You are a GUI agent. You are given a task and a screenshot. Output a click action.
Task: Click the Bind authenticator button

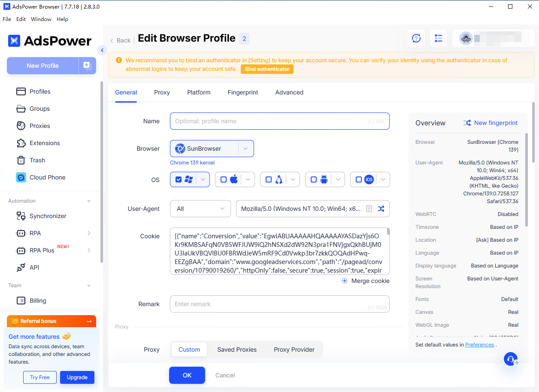pyautogui.click(x=267, y=69)
